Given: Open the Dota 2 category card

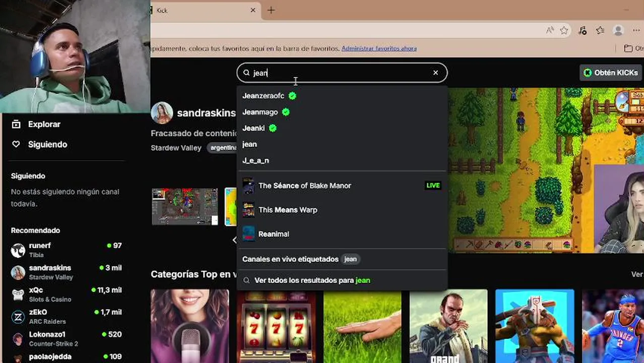Looking at the screenshot, I should point(535,326).
